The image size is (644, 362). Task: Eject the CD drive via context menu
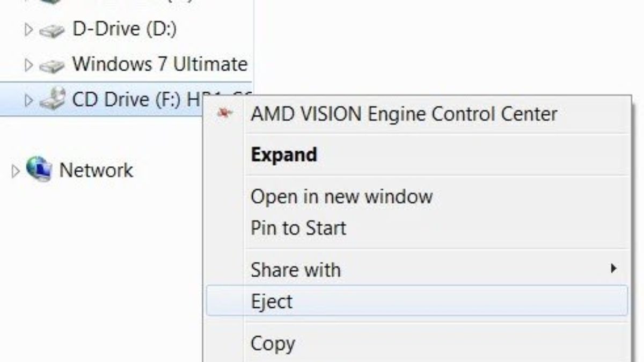coord(272,301)
